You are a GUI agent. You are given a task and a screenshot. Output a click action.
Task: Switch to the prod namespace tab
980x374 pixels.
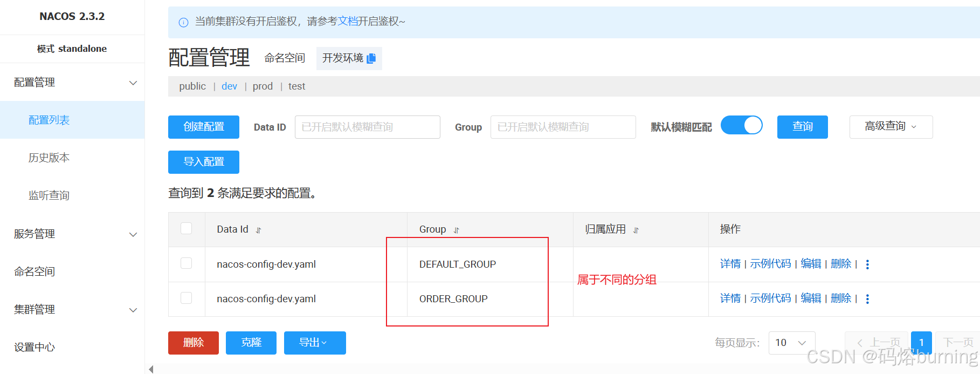click(x=263, y=86)
